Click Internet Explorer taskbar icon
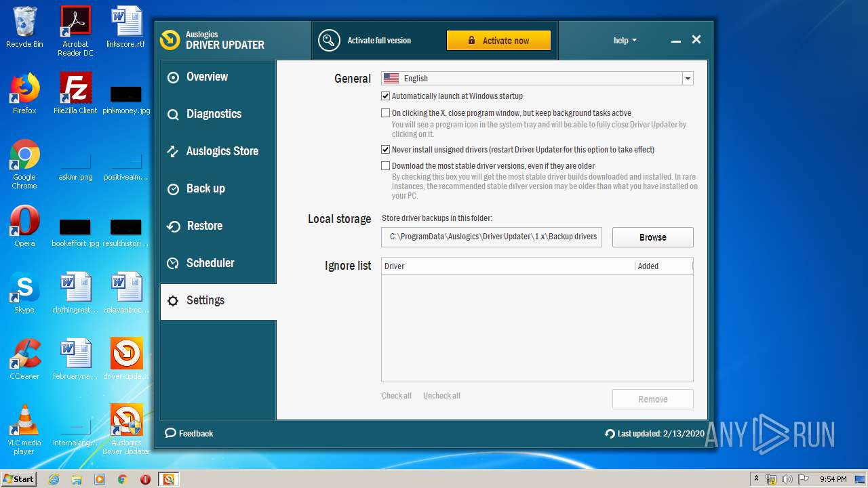The width and height of the screenshot is (868, 488). click(x=54, y=479)
